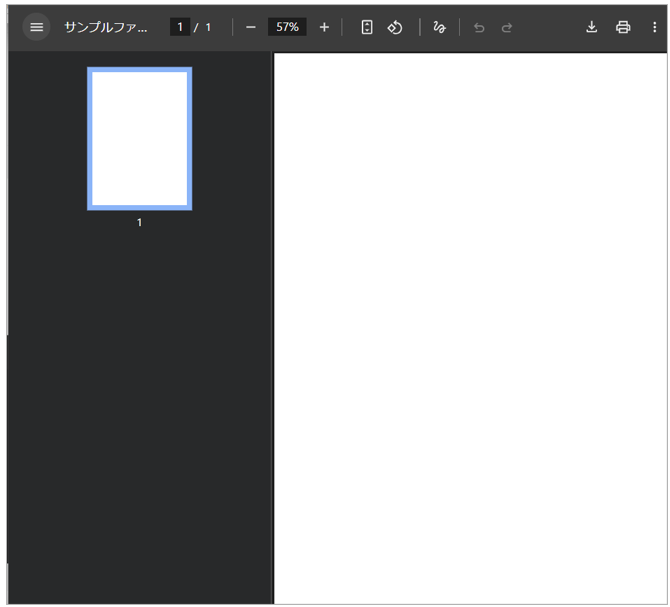Screen dimensions: 670x607
Task: Click the current page number field
Action: point(180,27)
